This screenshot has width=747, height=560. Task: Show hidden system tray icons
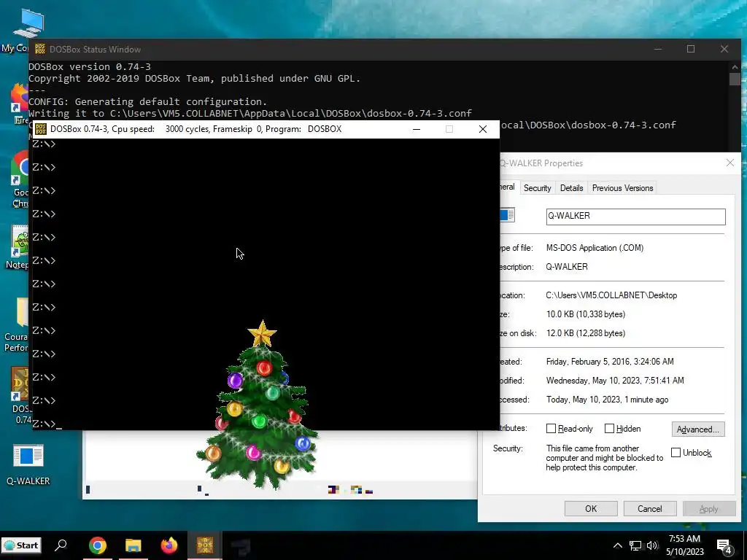pyautogui.click(x=617, y=545)
